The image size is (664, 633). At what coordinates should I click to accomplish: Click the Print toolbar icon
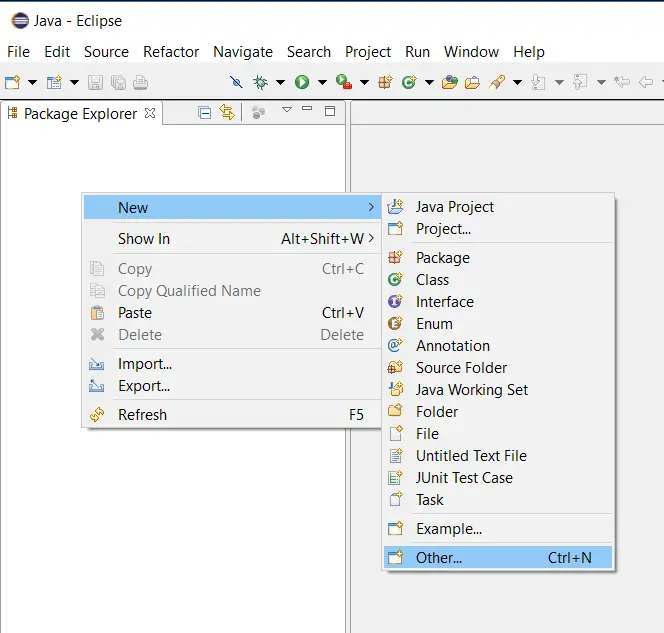(141, 82)
